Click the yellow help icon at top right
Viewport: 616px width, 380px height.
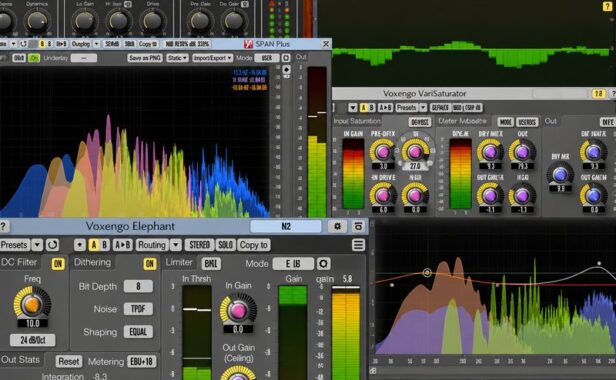point(607,6)
